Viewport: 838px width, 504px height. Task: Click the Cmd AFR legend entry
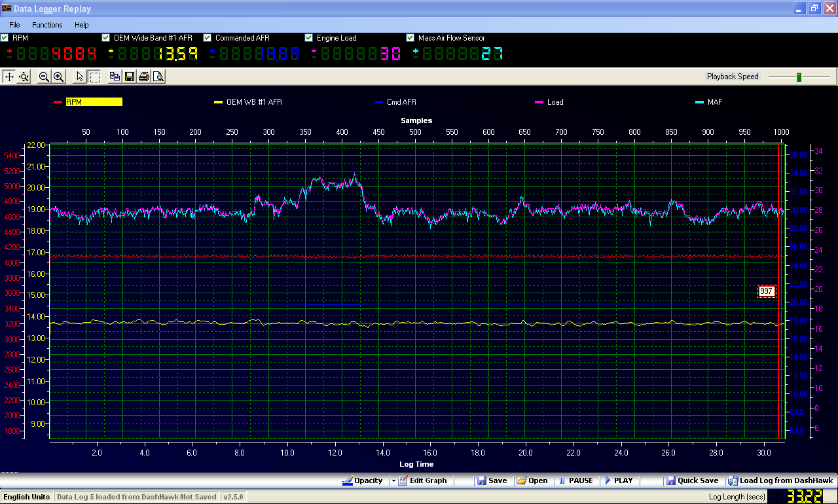point(401,102)
